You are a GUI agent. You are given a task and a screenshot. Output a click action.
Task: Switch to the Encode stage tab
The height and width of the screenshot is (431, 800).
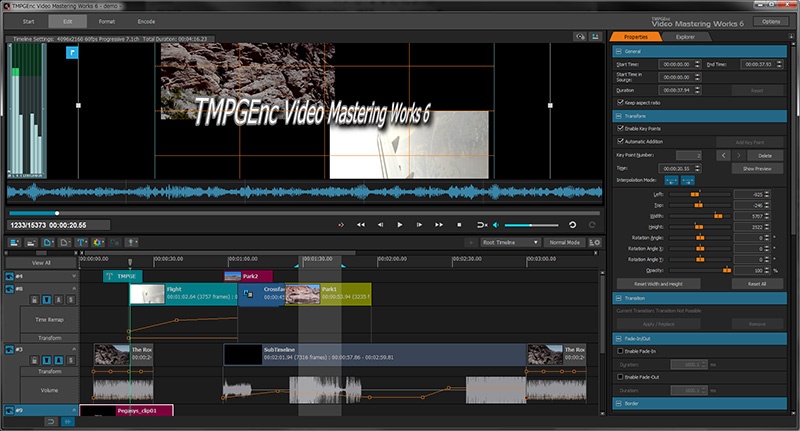coord(146,21)
